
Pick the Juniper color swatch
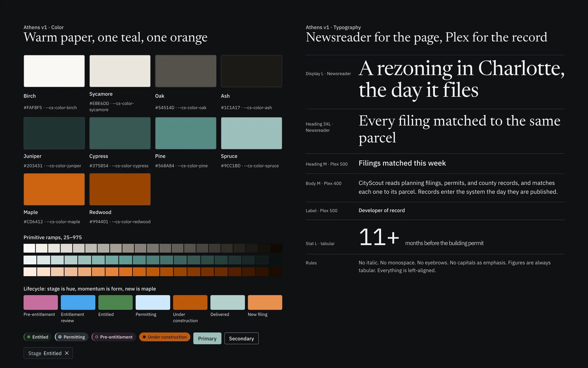(54, 133)
